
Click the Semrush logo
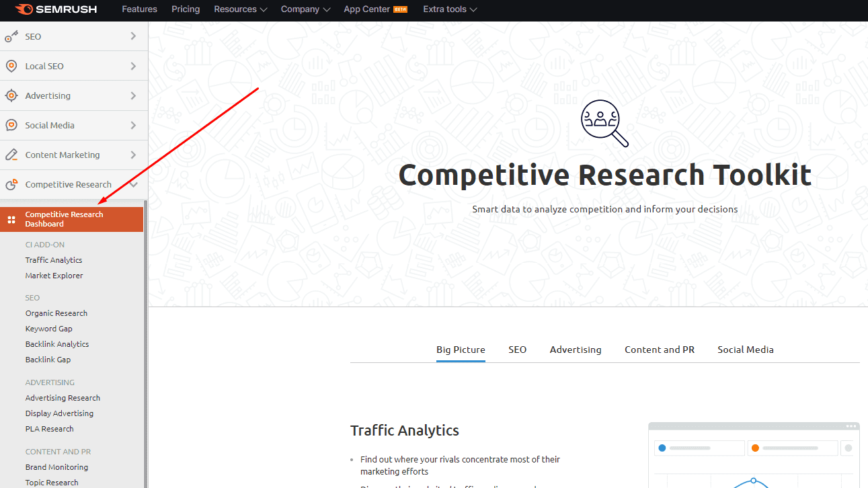click(56, 9)
